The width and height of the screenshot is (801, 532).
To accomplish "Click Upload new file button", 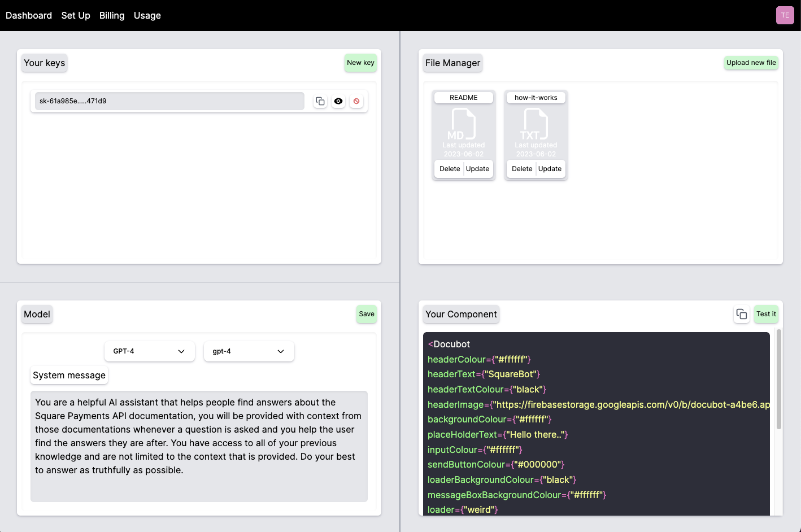I will (751, 63).
